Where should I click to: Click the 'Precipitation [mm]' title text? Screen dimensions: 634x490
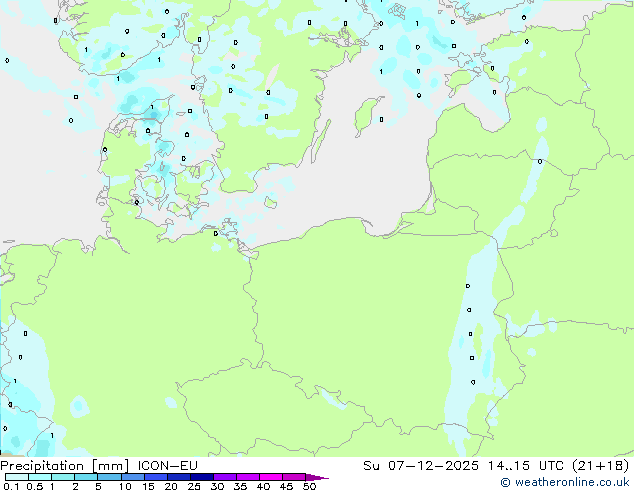(x=64, y=466)
